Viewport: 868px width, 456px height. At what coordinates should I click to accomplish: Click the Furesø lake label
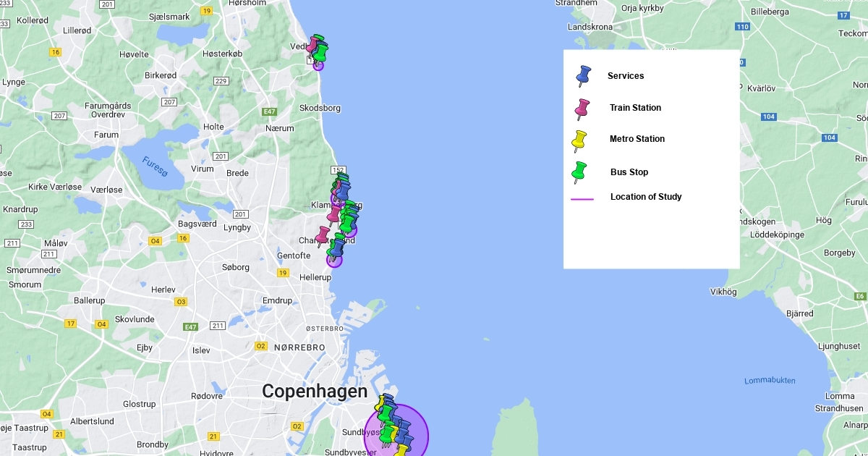click(154, 166)
